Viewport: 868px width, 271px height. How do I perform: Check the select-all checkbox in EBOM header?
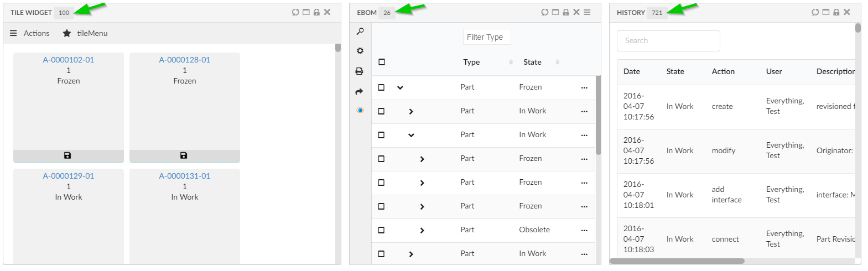click(x=382, y=62)
